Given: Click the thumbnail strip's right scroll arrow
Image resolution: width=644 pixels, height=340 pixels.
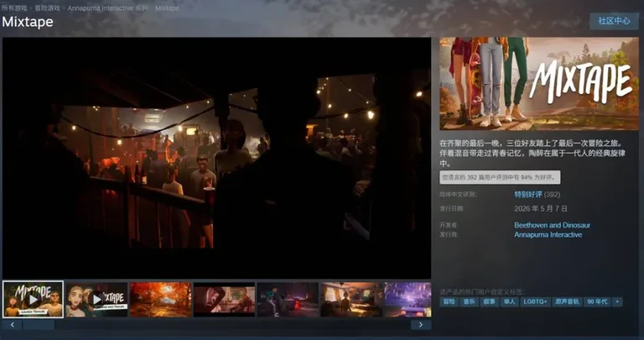Looking at the screenshot, I should coord(421,325).
